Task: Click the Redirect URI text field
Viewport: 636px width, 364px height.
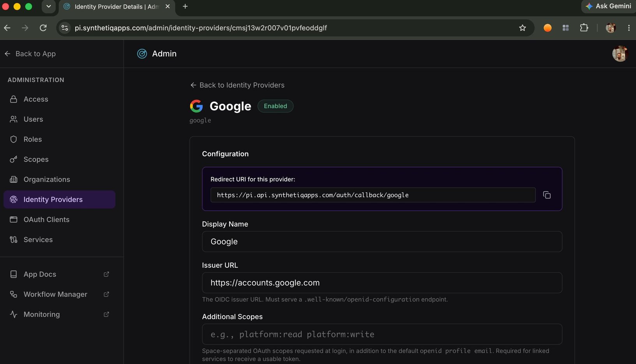Action: 373,195
